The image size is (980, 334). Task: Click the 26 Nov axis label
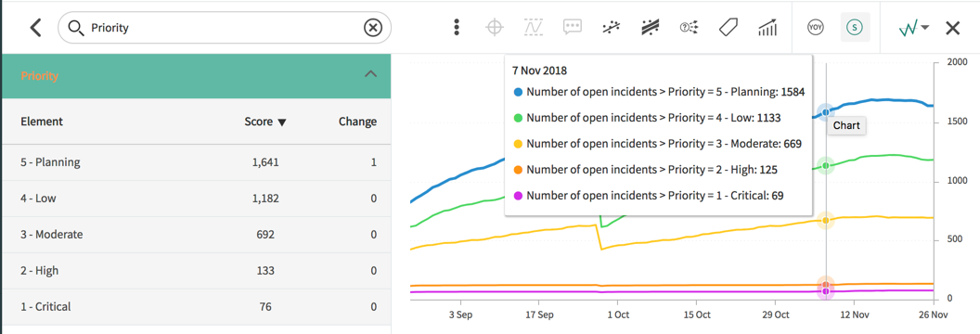pos(934,315)
